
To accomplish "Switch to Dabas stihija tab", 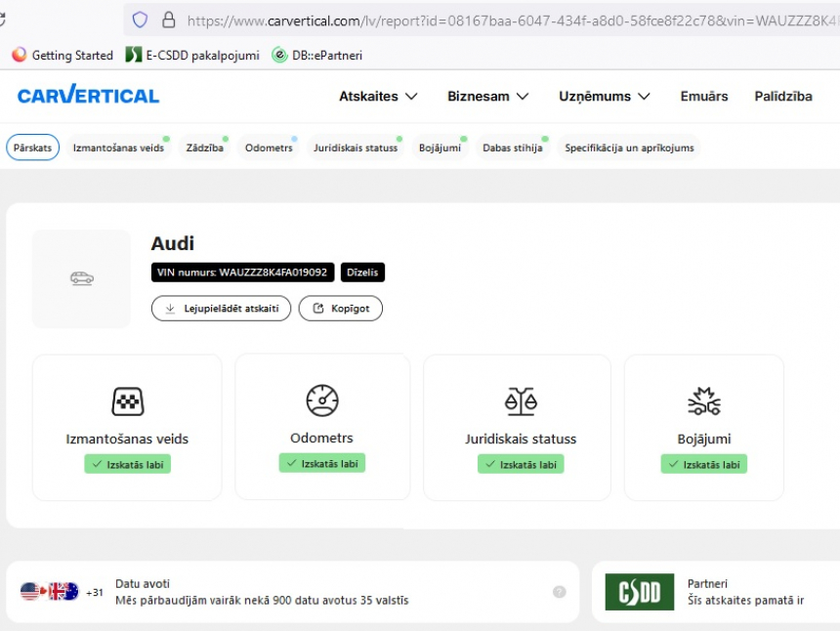I will pyautogui.click(x=513, y=147).
